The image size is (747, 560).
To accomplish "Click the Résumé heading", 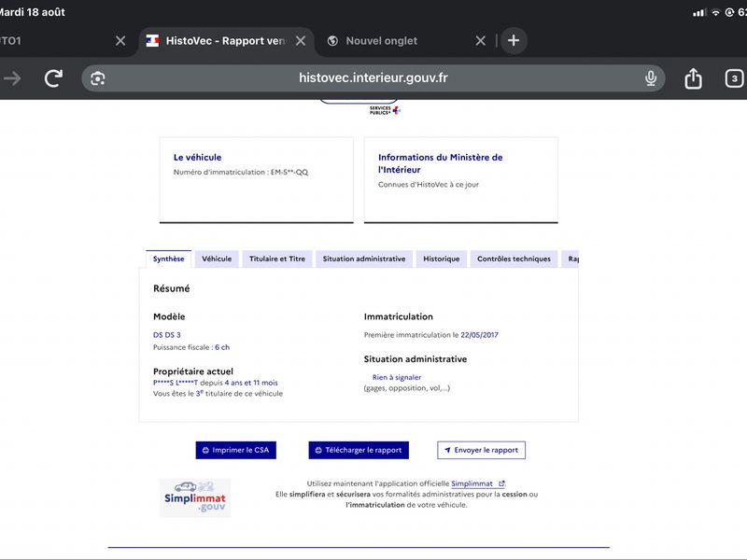I will click(172, 288).
